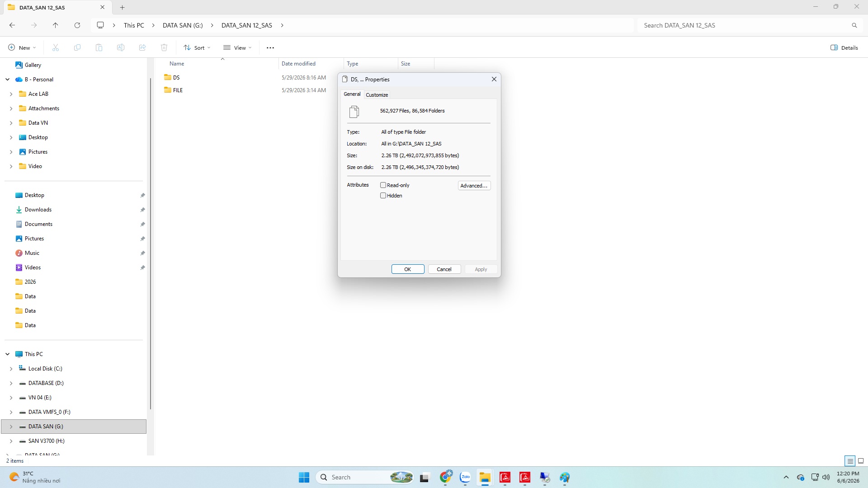Switch to large thumbnails view icon
Image resolution: width=868 pixels, height=488 pixels.
pos(861,461)
